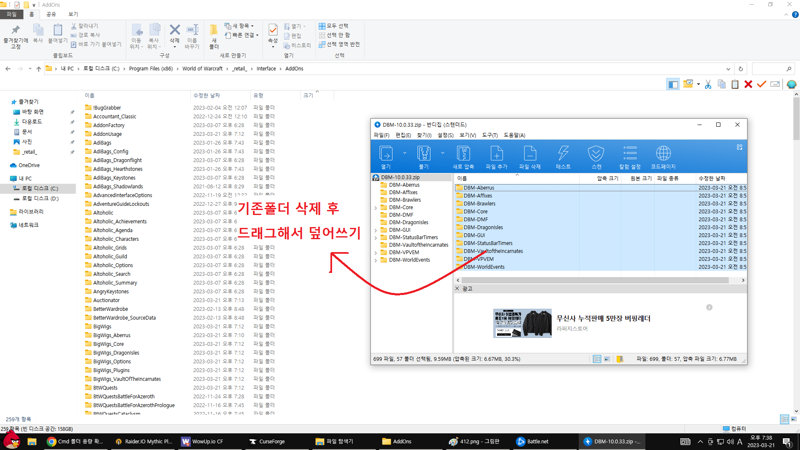Click the 속성 (Properties) icon in Explorer ribbon
The width and height of the screenshot is (800, 450).
(273, 30)
